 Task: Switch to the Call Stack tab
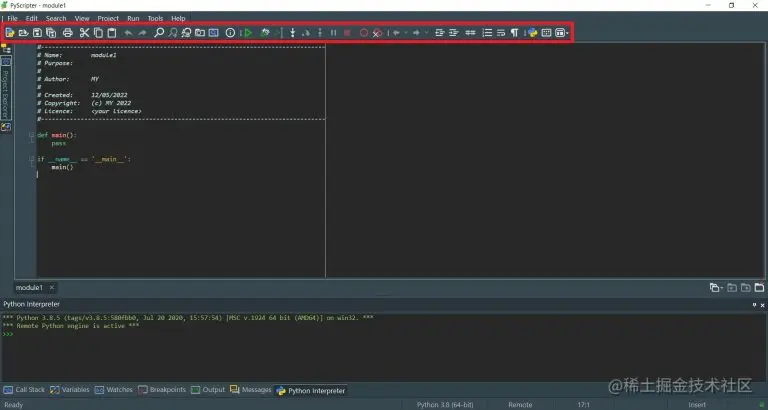[24, 390]
